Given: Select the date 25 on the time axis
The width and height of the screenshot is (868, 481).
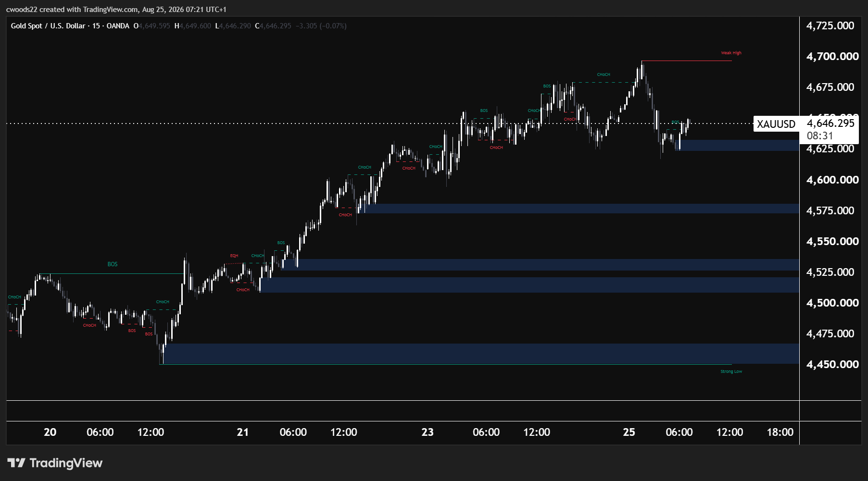Looking at the screenshot, I should click(x=629, y=432).
